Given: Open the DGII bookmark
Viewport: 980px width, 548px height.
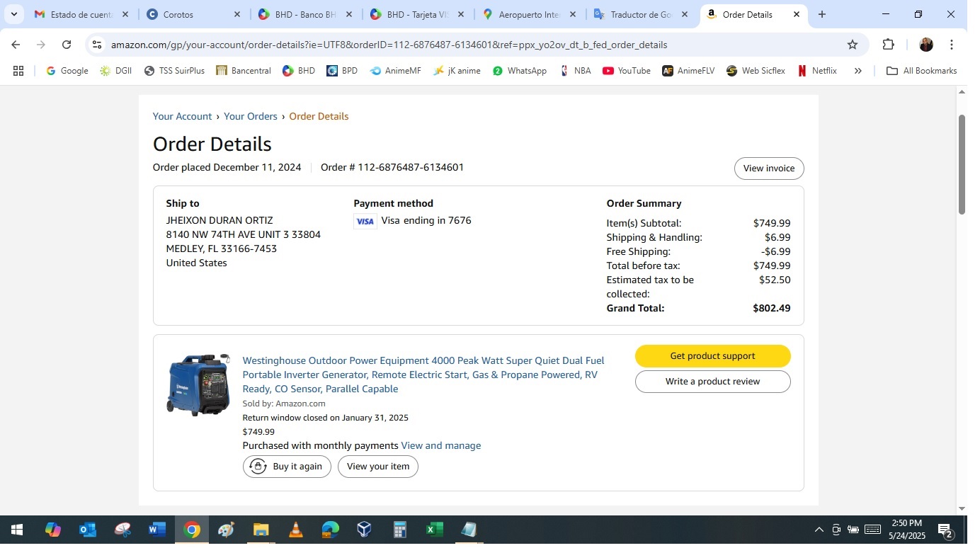Looking at the screenshot, I should pyautogui.click(x=116, y=71).
